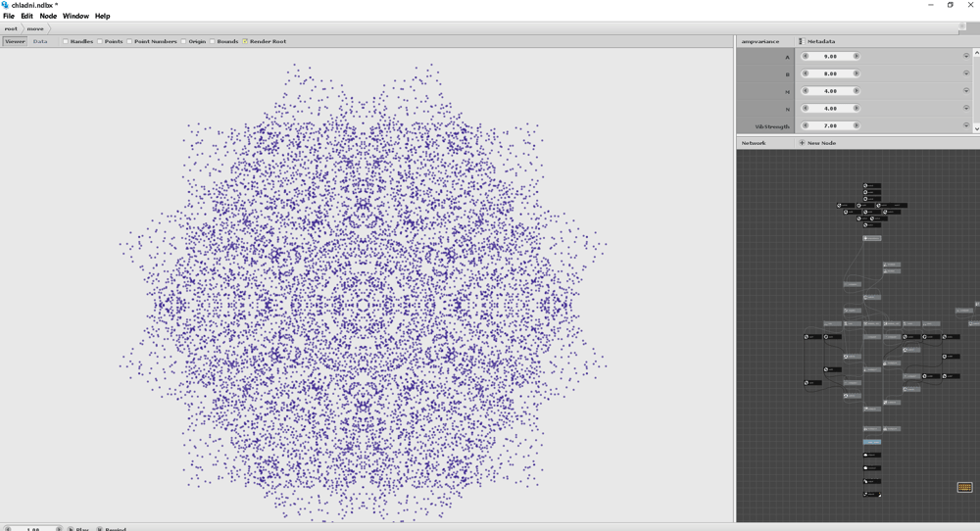Click the Rewind button in animation bar
The width and height of the screenshot is (980, 531).
point(112,528)
